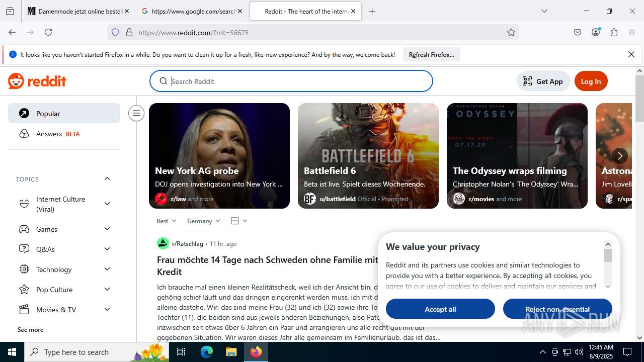Open Firefox account icon
The height and width of the screenshot is (362, 644).
tap(596, 32)
